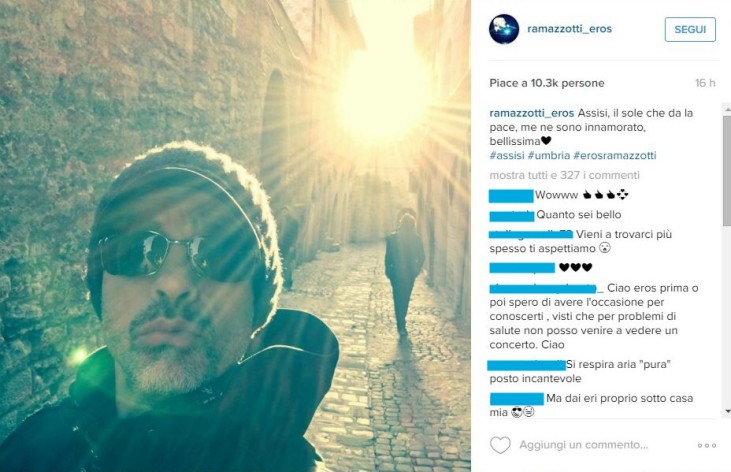Click the ramazzotti_eros profile avatar
This screenshot has height=472, width=731.
[x=503, y=29]
